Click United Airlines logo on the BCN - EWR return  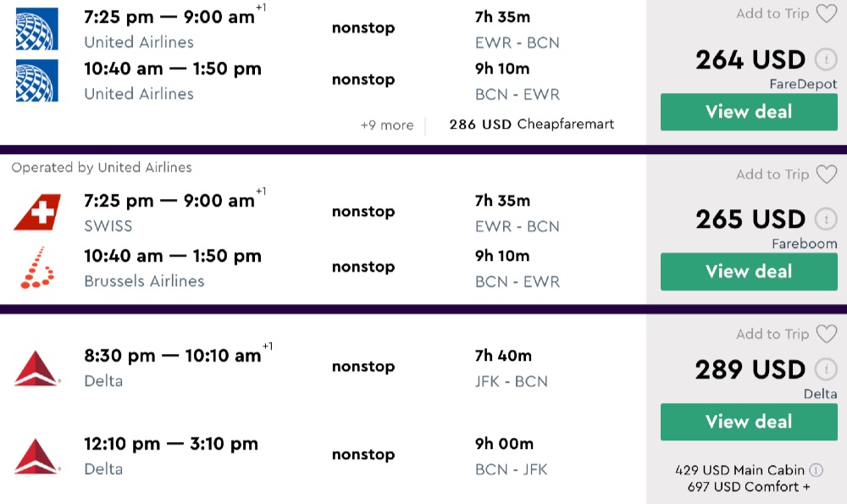(x=37, y=80)
